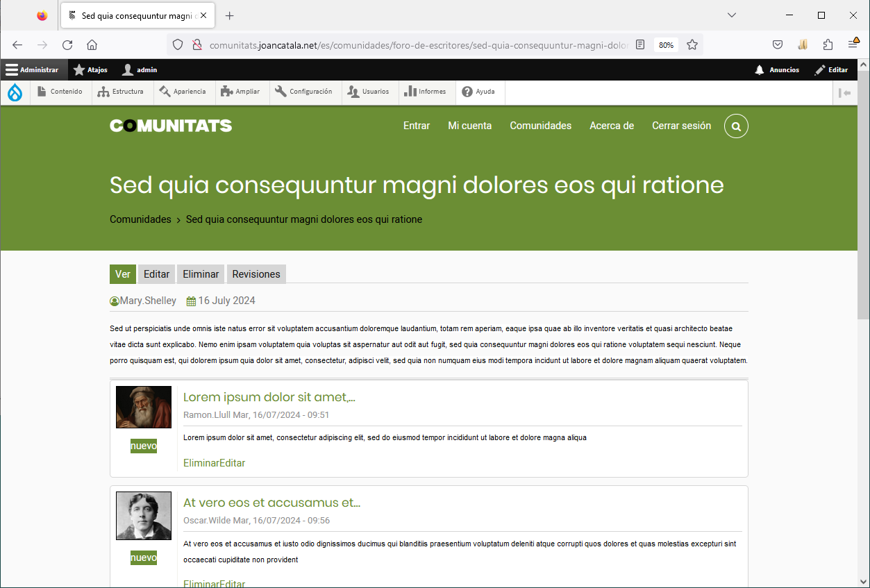Toggle toolbar orientation arrow icon
Viewport: 870px width, 588px height.
click(x=844, y=92)
